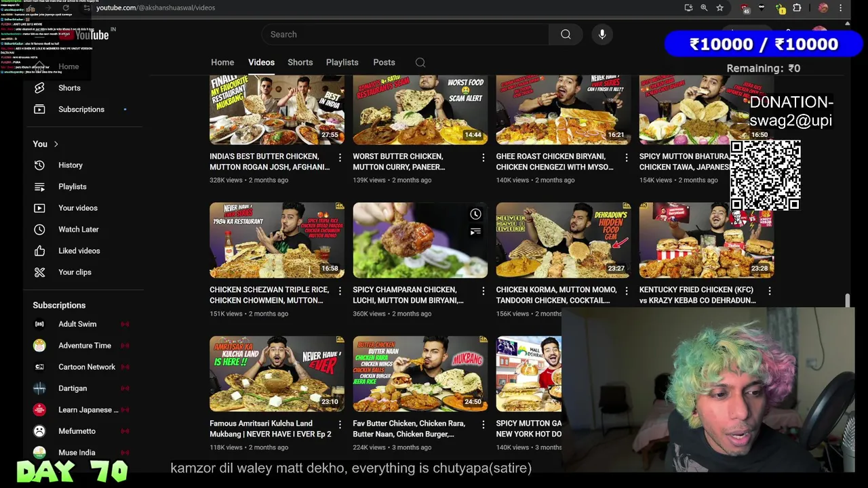The height and width of the screenshot is (488, 868).
Task: Open Watch Later in the sidebar
Action: coord(79,229)
